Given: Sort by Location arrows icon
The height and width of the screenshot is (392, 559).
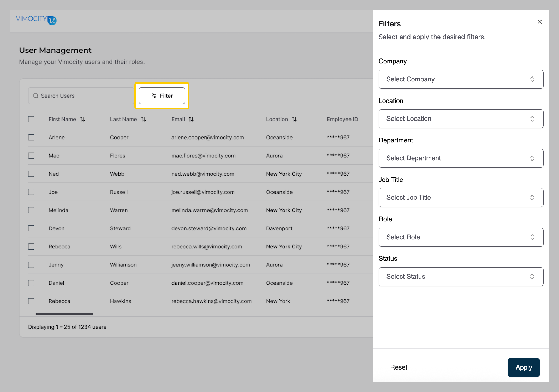Looking at the screenshot, I should coord(294,119).
